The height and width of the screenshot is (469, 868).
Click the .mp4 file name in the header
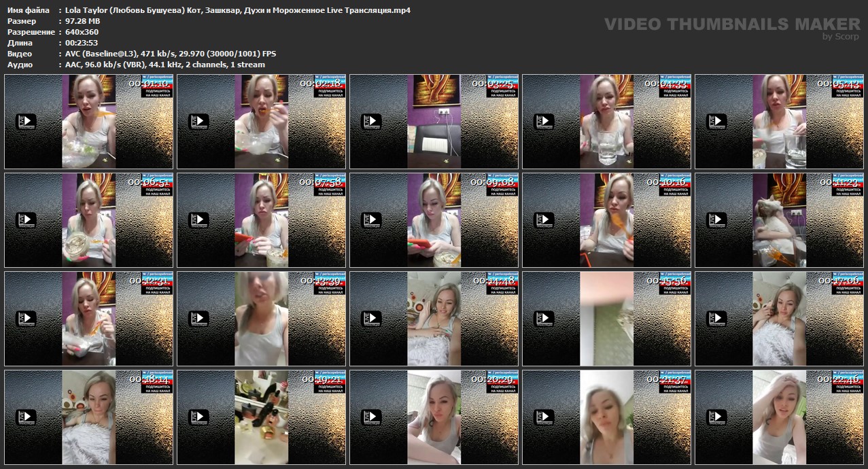point(237,10)
